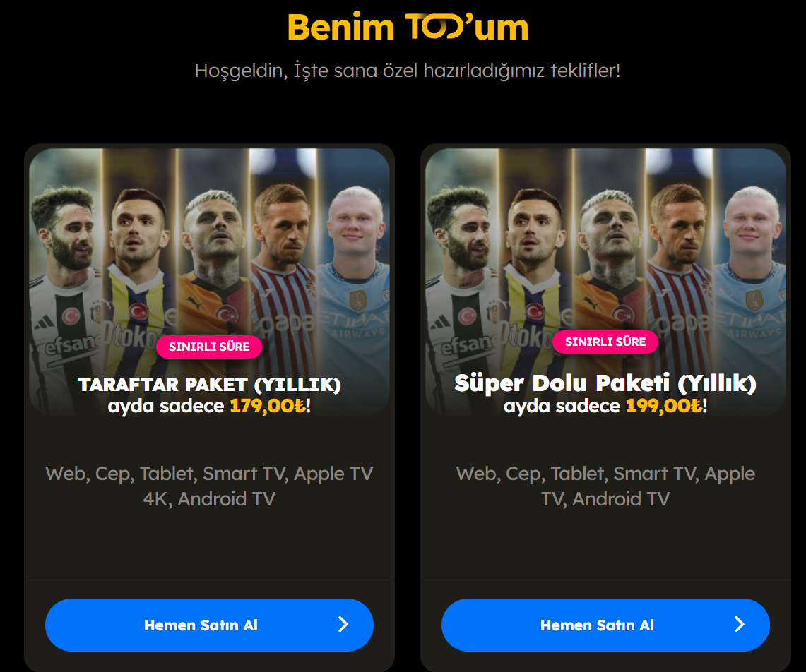This screenshot has height=672, width=806.
Task: Click the Hoşgeldin welcome subtitle text
Action: click(x=408, y=71)
